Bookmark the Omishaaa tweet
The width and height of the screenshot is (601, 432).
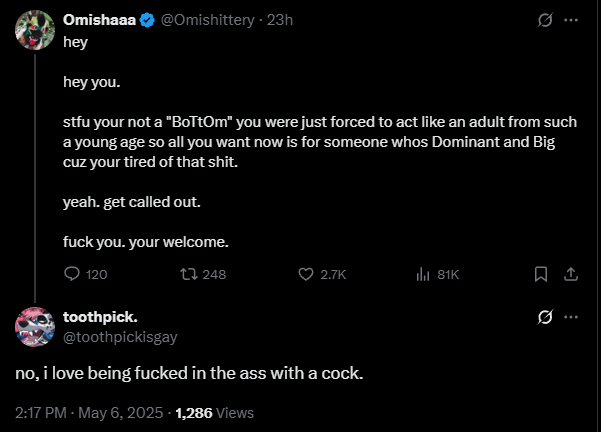click(x=541, y=274)
